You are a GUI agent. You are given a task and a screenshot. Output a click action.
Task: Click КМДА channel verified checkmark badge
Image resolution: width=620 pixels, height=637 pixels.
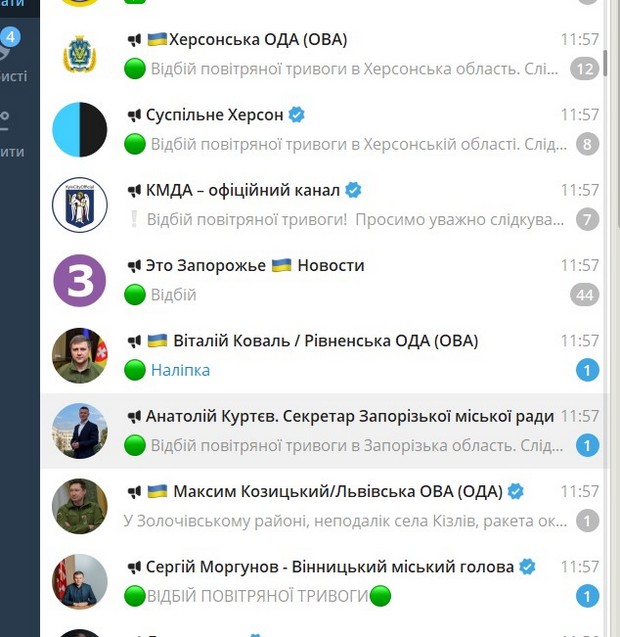click(353, 190)
